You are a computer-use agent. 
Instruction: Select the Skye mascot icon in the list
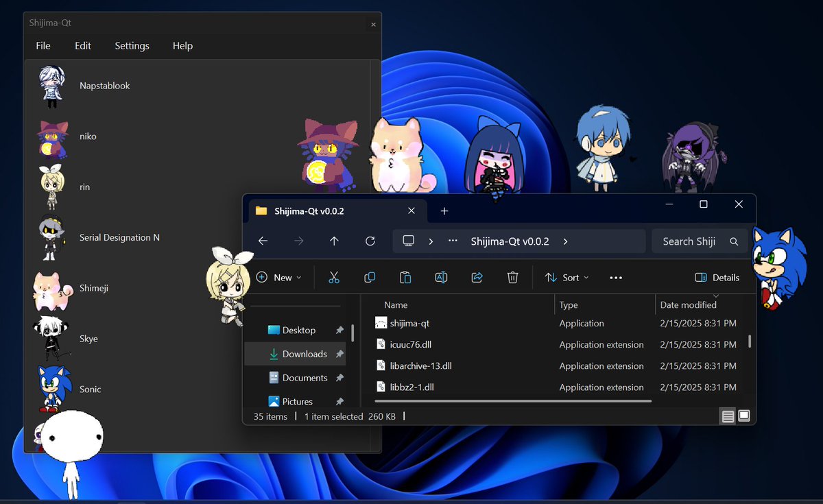pyautogui.click(x=51, y=339)
